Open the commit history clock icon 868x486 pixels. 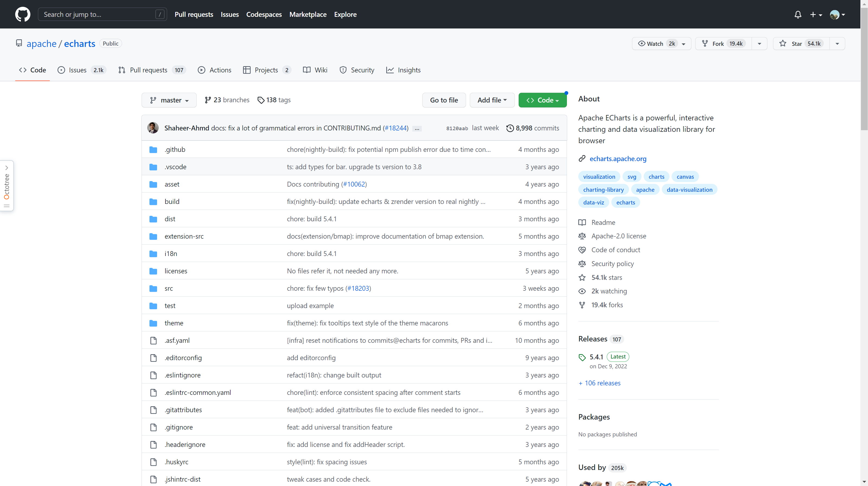510,128
